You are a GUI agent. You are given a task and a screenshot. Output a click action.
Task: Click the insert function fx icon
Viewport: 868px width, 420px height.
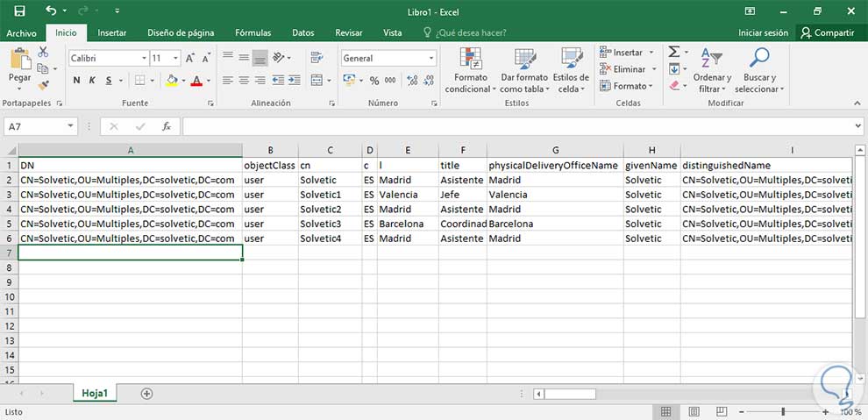(167, 127)
